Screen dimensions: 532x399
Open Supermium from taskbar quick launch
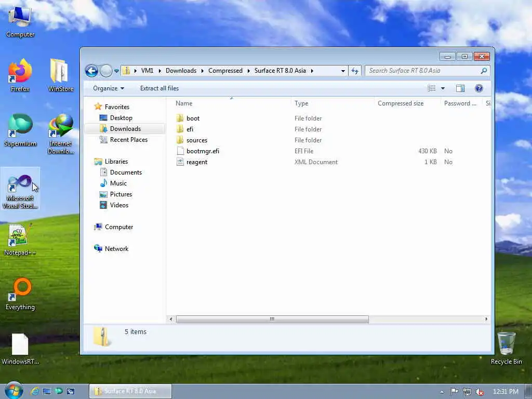[x=59, y=391]
